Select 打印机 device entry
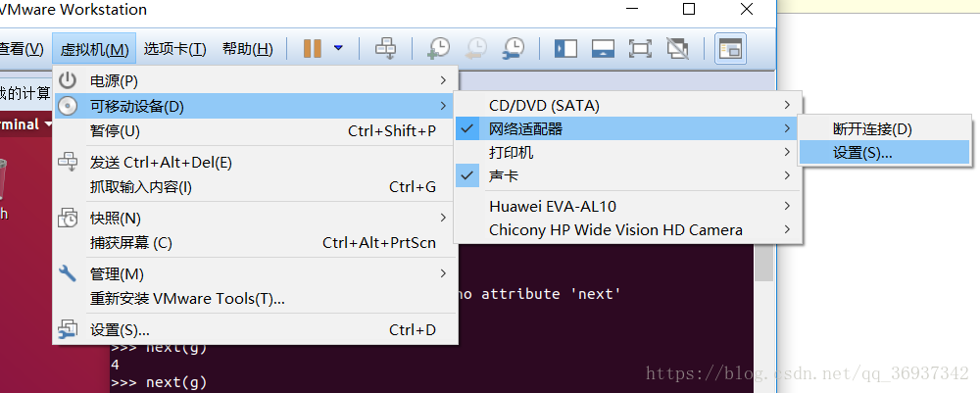980x393 pixels. pyautogui.click(x=627, y=152)
